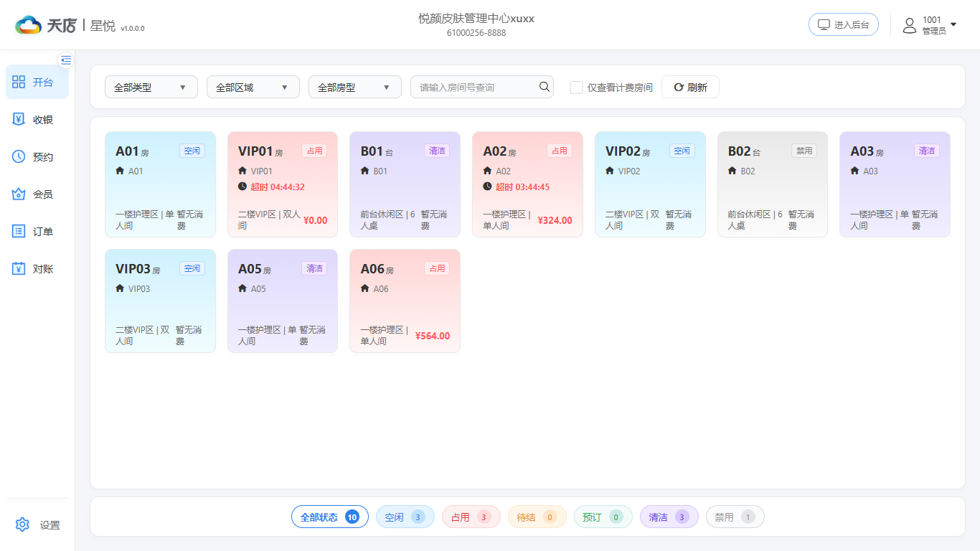Viewport: 980px width, 551px height.
Task: Filter rooms by 空闲 status tab
Action: tap(405, 517)
